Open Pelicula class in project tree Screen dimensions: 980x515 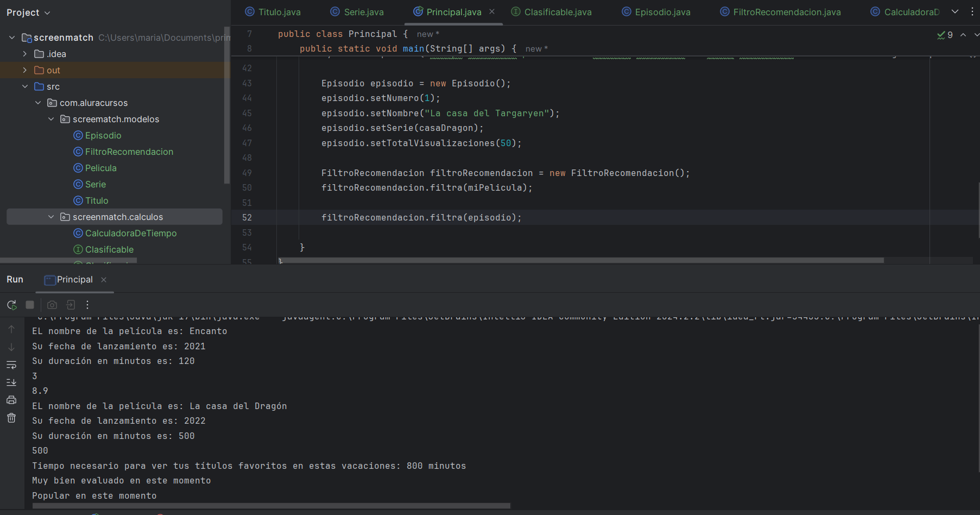click(100, 168)
